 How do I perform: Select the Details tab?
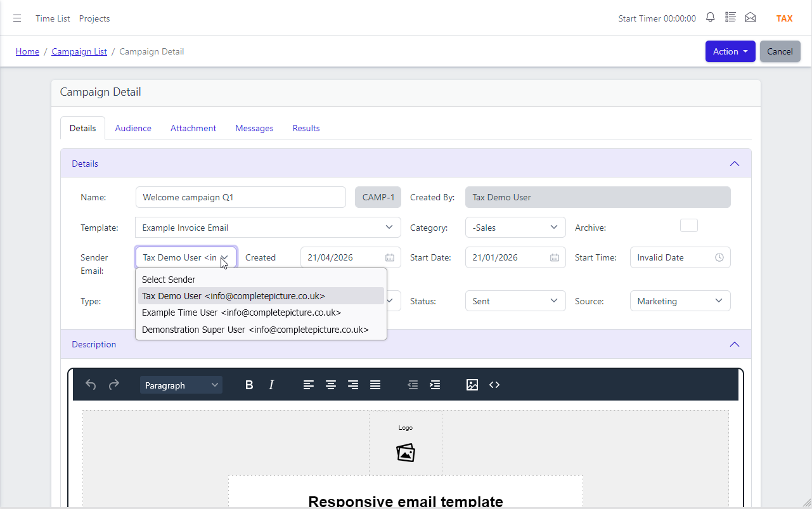tap(83, 128)
